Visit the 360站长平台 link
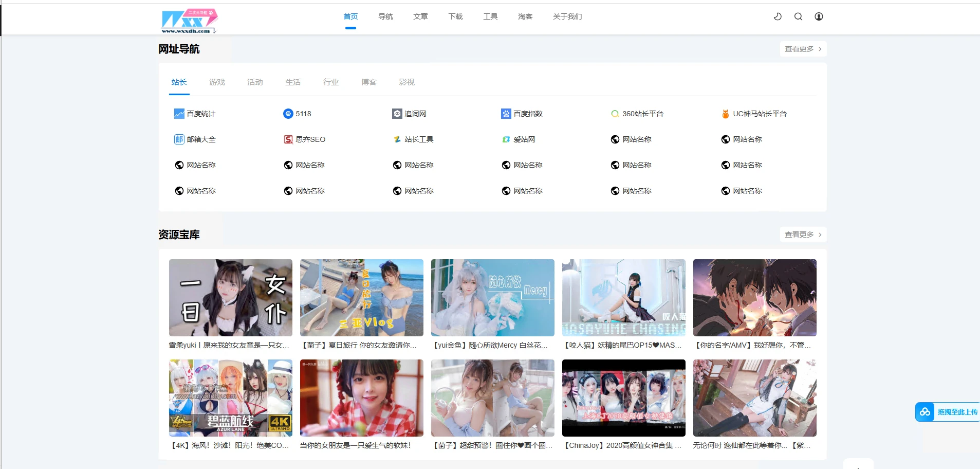Image resolution: width=980 pixels, height=469 pixels. [x=642, y=114]
